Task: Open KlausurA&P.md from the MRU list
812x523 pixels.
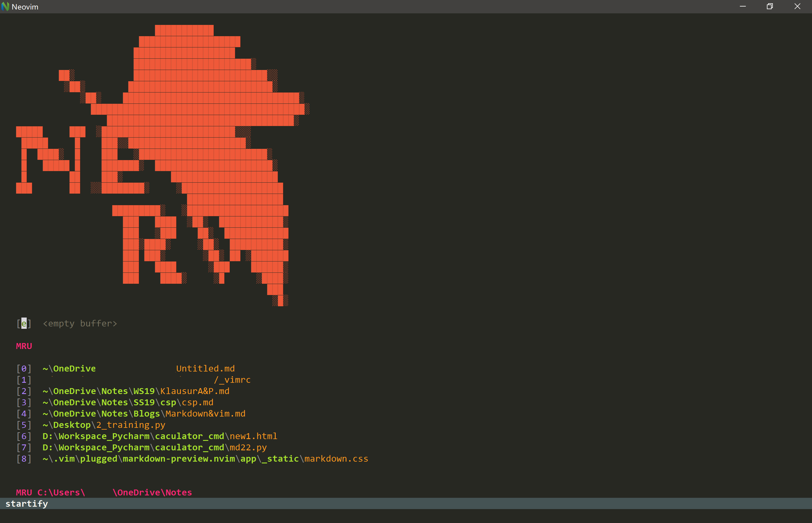Action: pyautogui.click(x=194, y=391)
